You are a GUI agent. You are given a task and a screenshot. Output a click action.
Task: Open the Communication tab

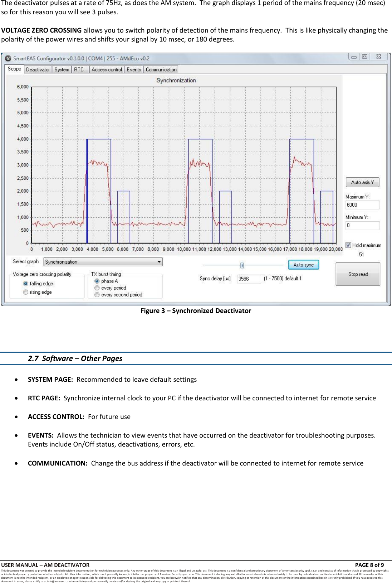[x=161, y=69]
